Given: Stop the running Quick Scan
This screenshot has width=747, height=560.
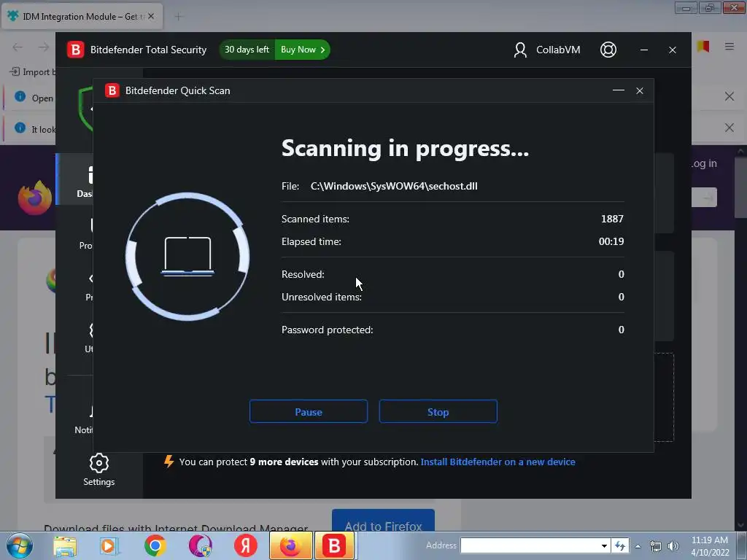Looking at the screenshot, I should (x=438, y=411).
